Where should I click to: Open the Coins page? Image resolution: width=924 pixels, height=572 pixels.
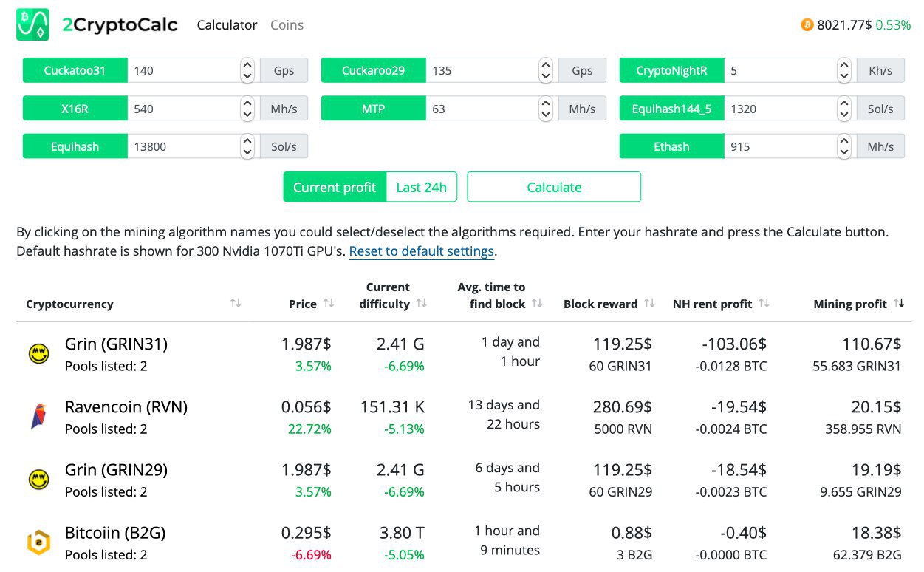[x=287, y=25]
